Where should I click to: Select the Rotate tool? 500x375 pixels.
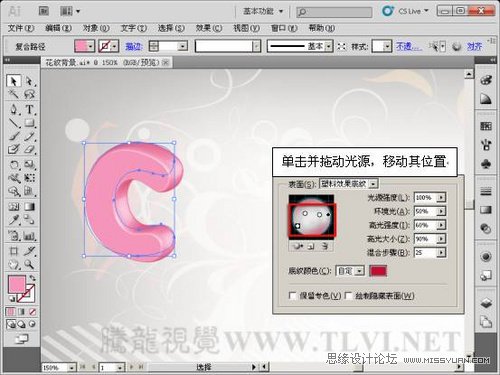(x=13, y=164)
